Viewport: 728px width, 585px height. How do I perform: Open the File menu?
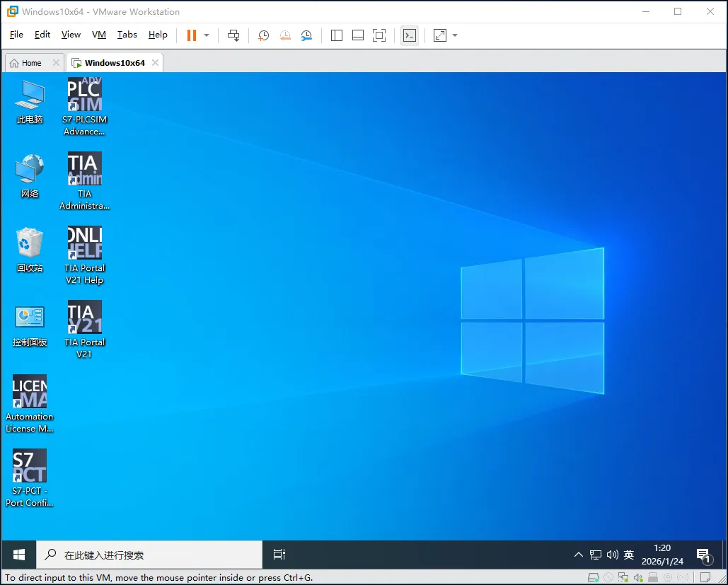pyautogui.click(x=16, y=35)
